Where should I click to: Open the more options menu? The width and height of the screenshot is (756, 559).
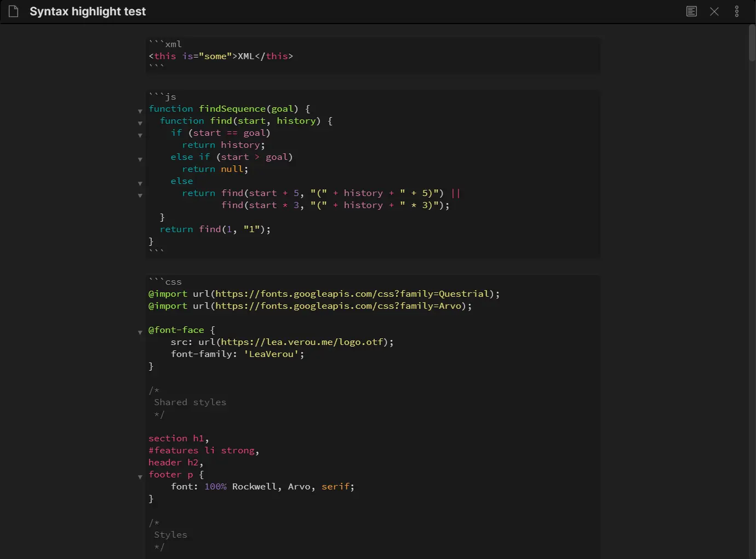pyautogui.click(x=737, y=11)
